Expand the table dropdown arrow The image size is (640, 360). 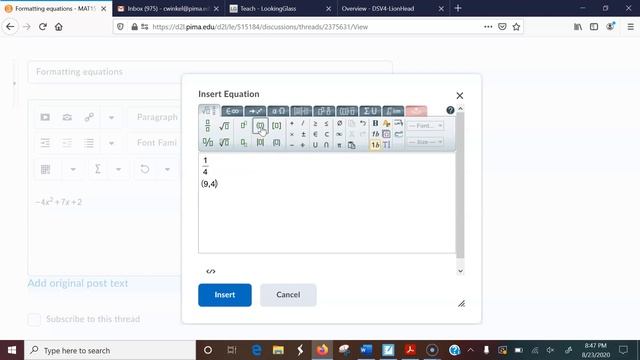[x=73, y=169]
